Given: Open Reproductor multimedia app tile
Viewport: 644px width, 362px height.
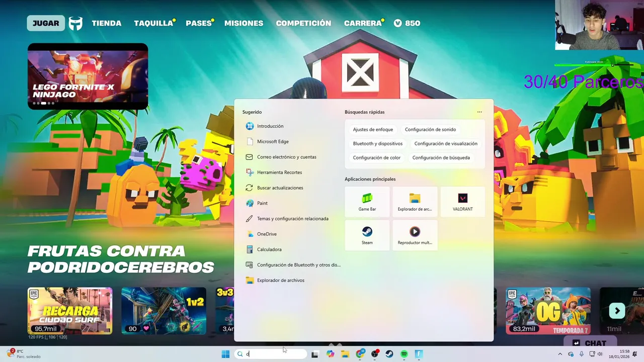Looking at the screenshot, I should tap(415, 235).
